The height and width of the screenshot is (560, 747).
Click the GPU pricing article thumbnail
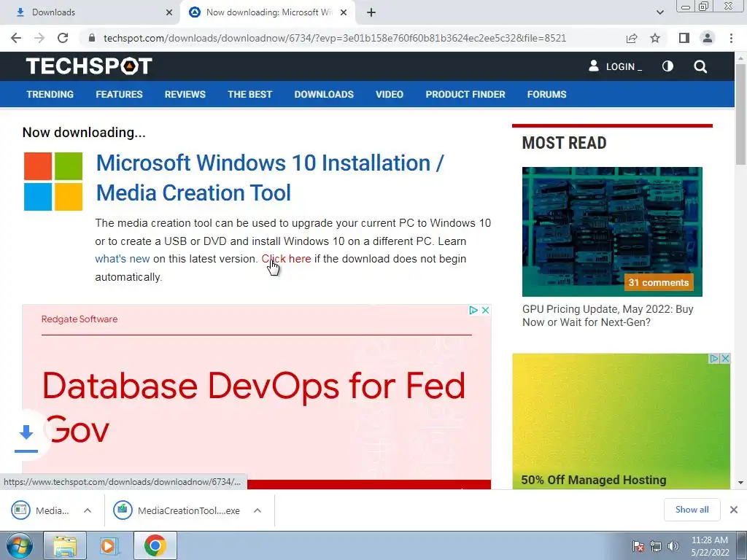pos(612,231)
